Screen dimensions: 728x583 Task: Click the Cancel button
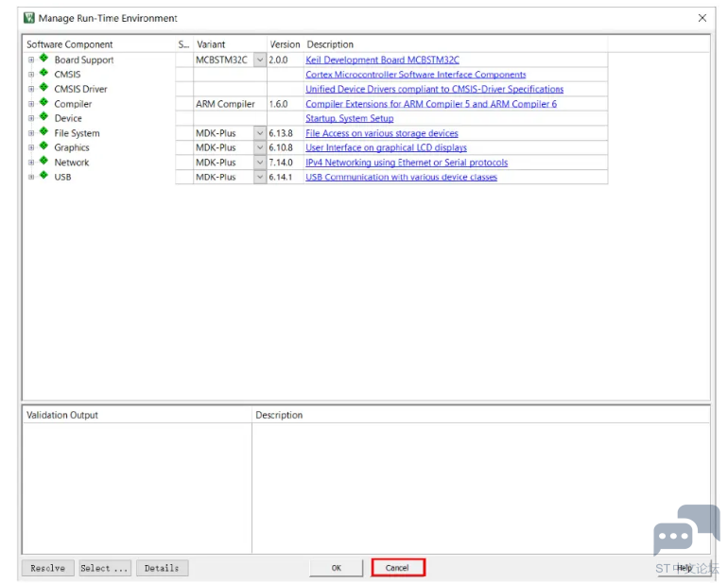coord(397,568)
